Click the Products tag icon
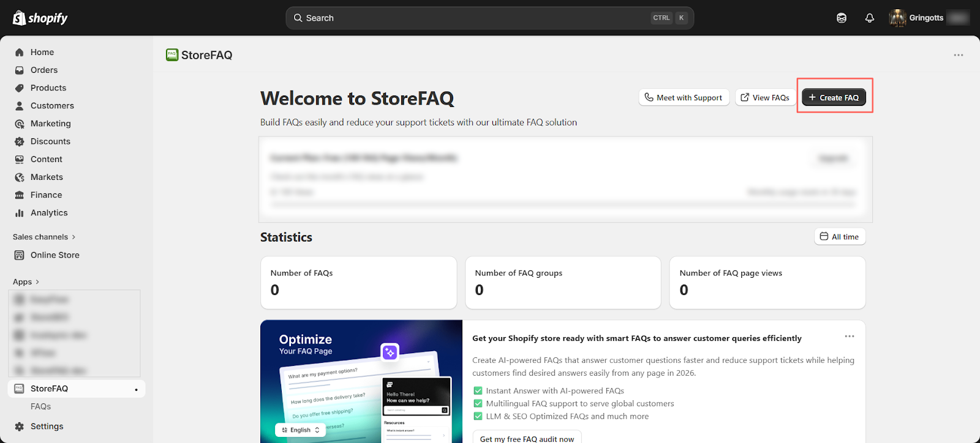Screen dimensions: 980x443 click(20, 88)
